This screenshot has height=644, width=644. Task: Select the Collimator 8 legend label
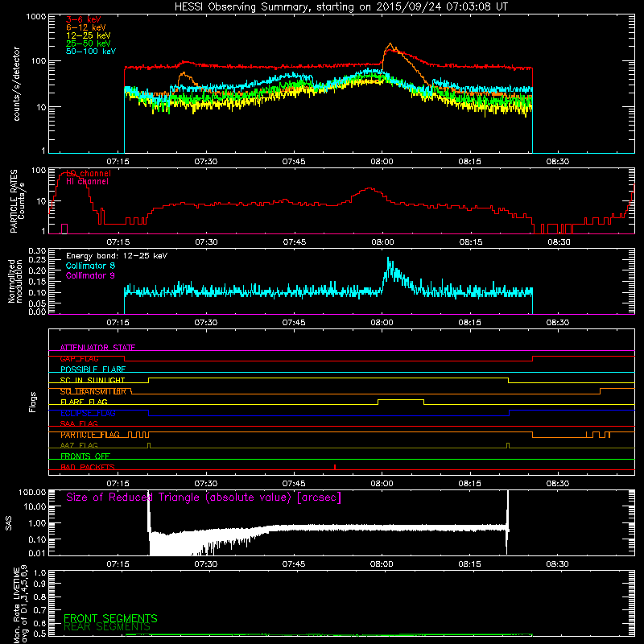(x=90, y=266)
